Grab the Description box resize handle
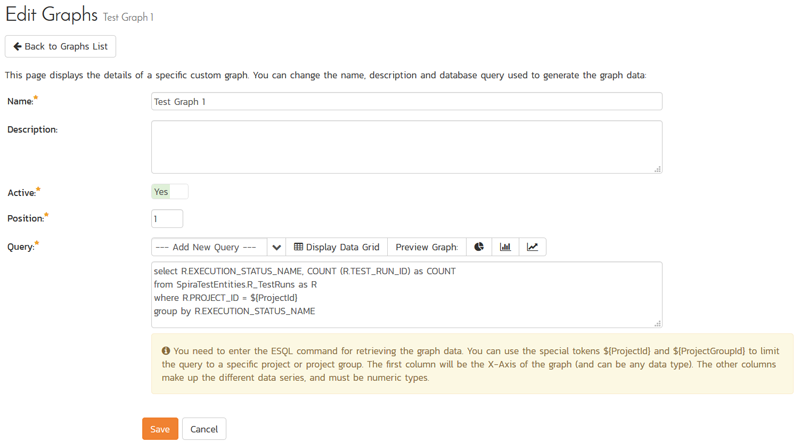 point(657,169)
